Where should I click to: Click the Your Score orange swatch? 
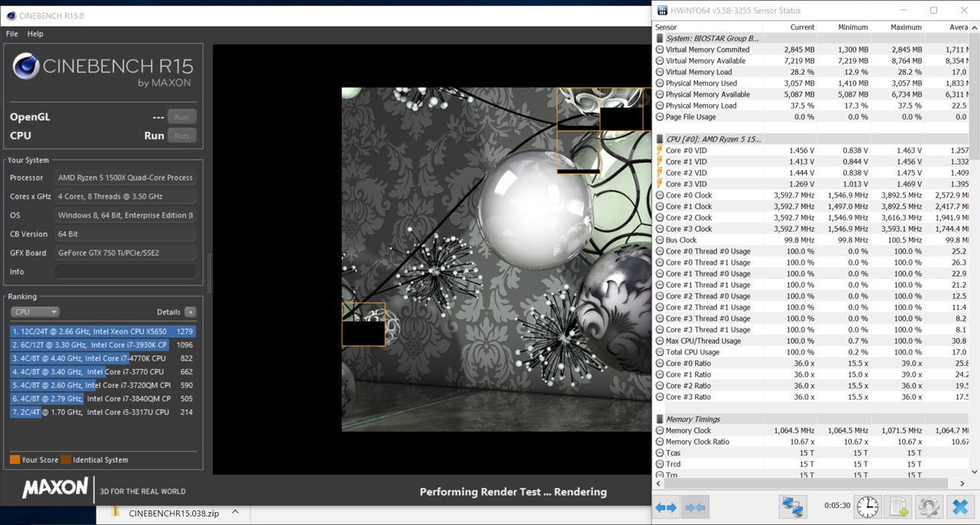[15, 460]
